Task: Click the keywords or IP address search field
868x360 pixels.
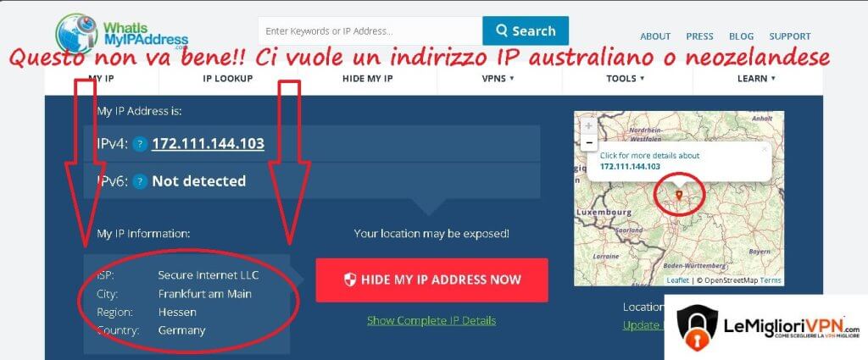Action: point(370,31)
